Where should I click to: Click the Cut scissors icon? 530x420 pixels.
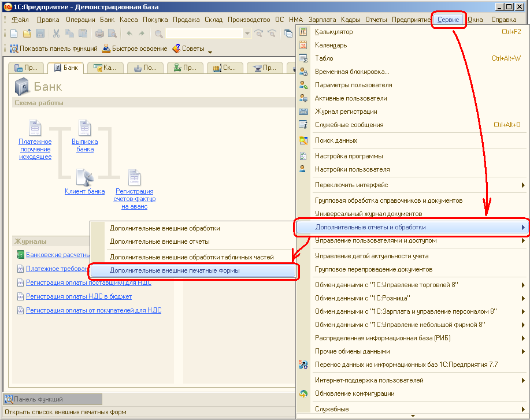(x=57, y=33)
